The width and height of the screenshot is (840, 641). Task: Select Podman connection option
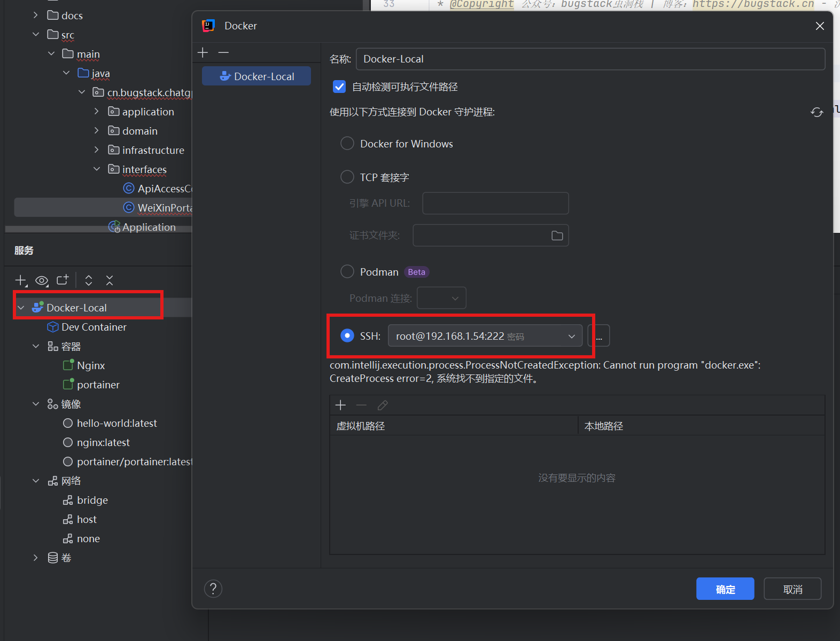click(x=347, y=271)
